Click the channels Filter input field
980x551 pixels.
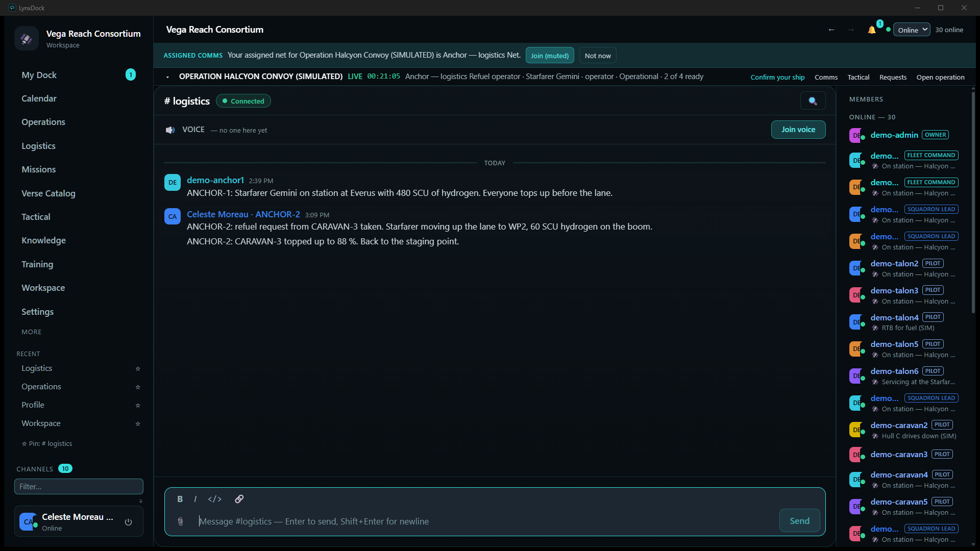[79, 487]
